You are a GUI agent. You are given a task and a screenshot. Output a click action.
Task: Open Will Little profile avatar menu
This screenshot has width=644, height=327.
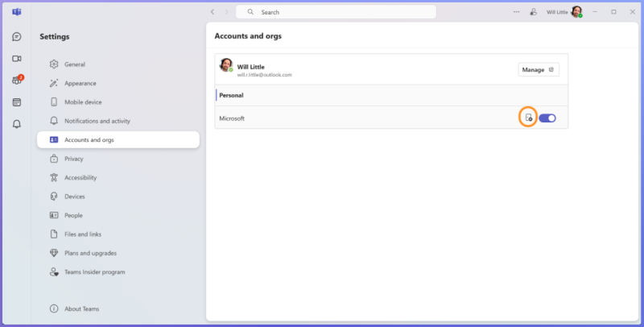576,12
